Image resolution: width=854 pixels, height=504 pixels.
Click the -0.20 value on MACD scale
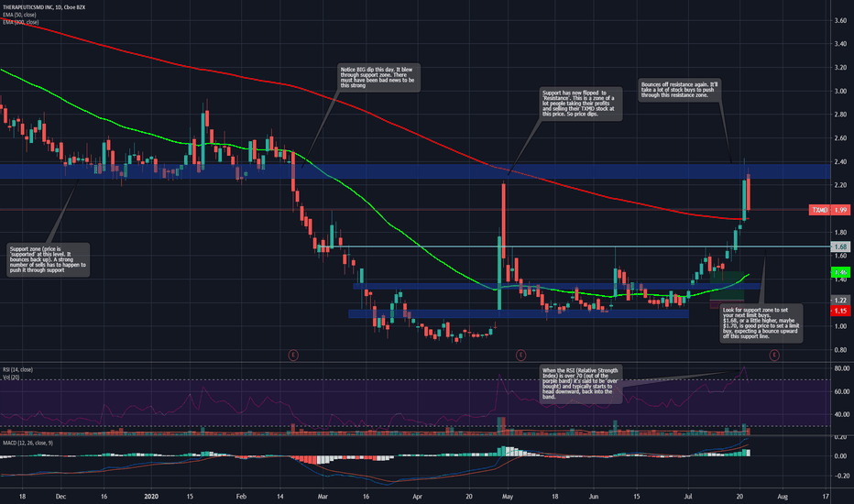pos(840,476)
